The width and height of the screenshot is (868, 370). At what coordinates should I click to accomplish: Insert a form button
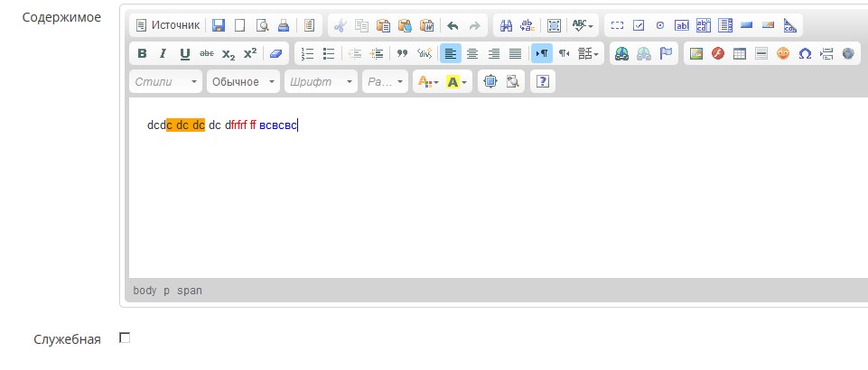click(x=746, y=25)
